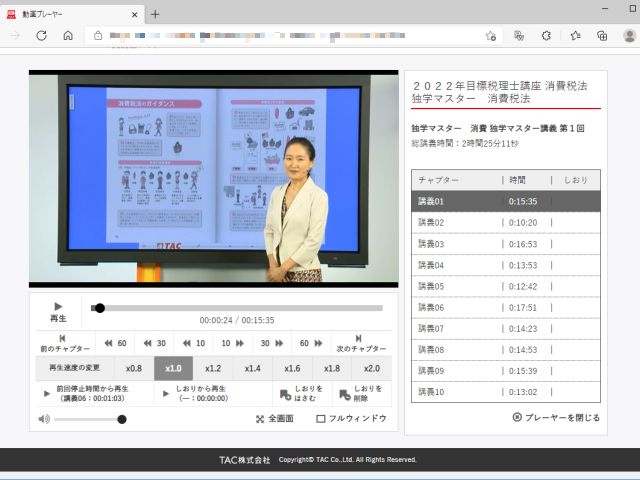Skip to next chapter (次のチャプター)

[359, 343]
